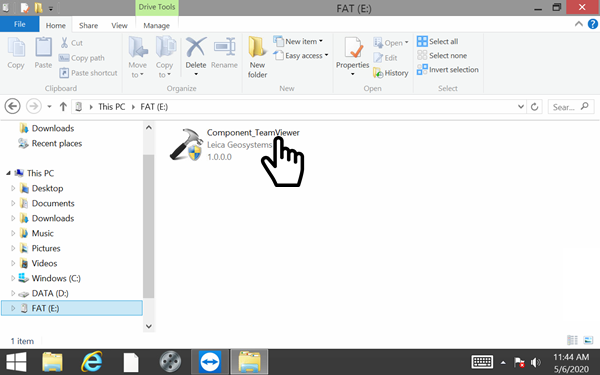Click the Delete icon in Organize group
Image resolution: width=600 pixels, height=375 pixels.
196,48
